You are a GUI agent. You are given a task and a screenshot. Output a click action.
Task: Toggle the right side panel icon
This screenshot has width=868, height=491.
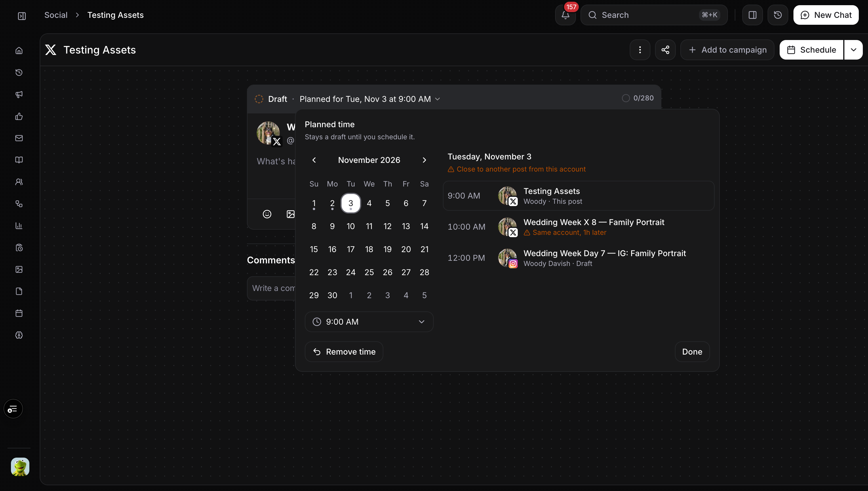click(x=752, y=15)
